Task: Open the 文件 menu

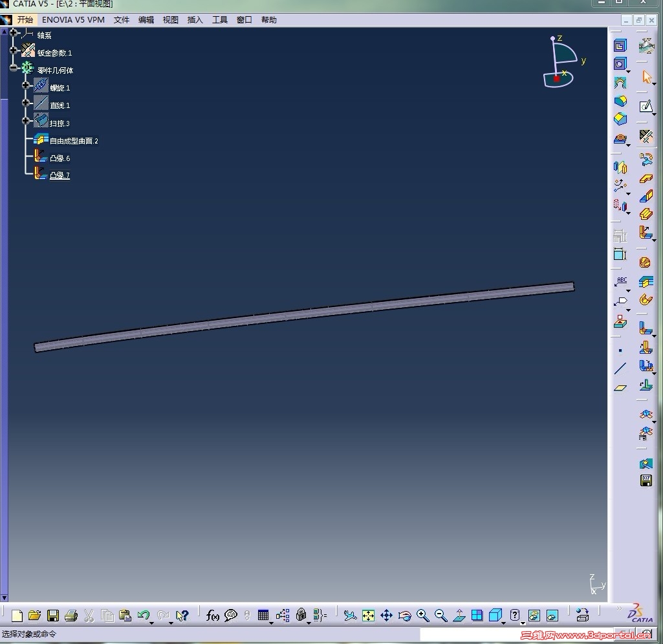Action: (122, 20)
